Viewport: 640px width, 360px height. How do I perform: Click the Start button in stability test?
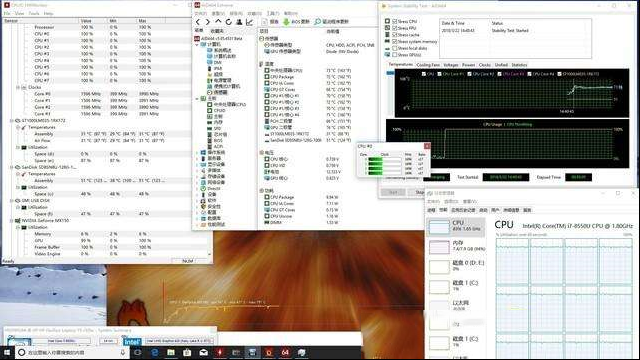pos(393,192)
